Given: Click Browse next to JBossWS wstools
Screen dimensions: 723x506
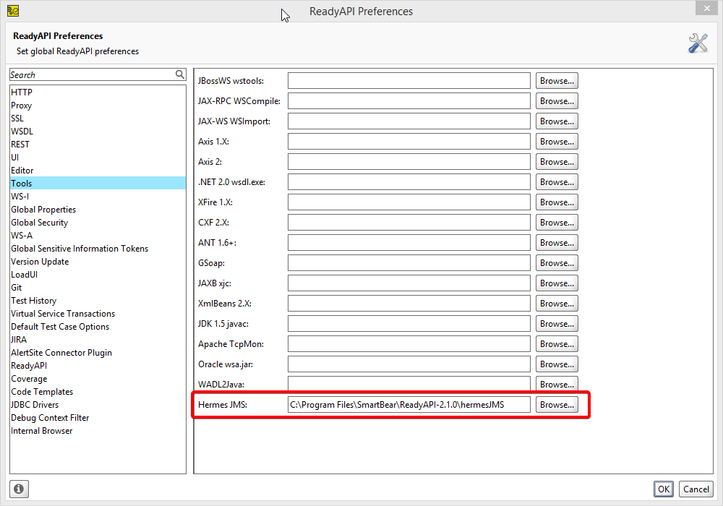Looking at the screenshot, I should [x=557, y=81].
